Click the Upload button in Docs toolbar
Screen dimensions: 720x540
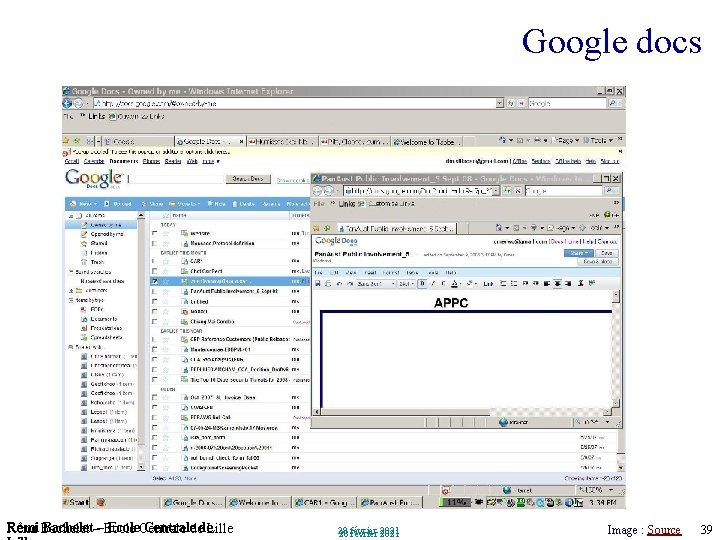point(118,204)
